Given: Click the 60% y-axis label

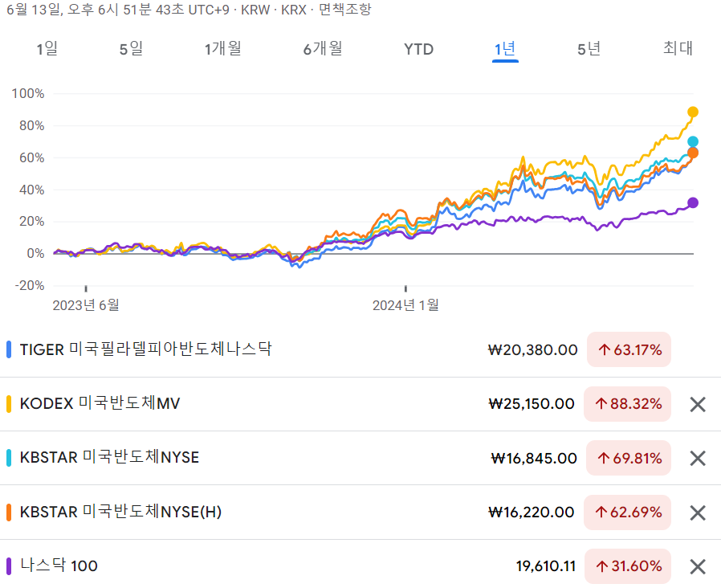Looking at the screenshot, I should [32, 157].
